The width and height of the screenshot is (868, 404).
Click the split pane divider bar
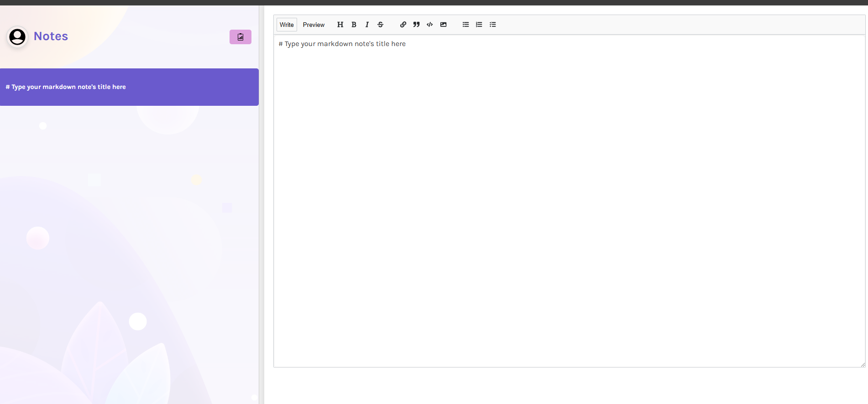pos(261,205)
